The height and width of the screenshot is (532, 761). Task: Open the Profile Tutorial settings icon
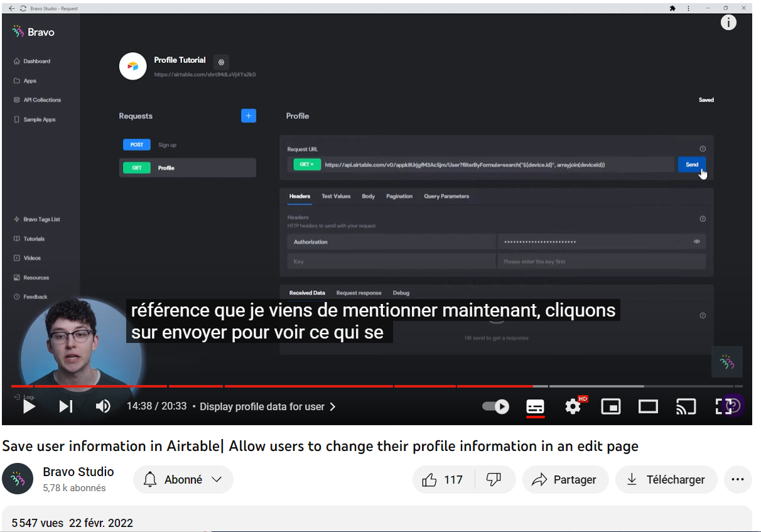221,62
